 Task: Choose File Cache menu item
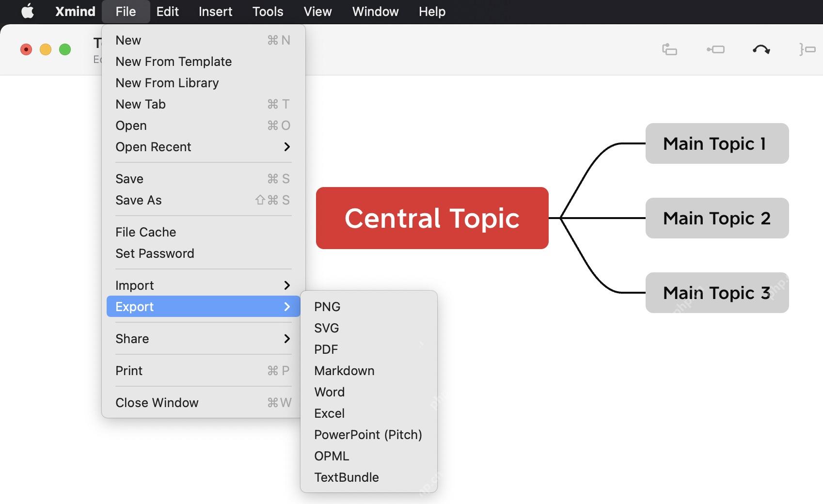(x=204, y=232)
